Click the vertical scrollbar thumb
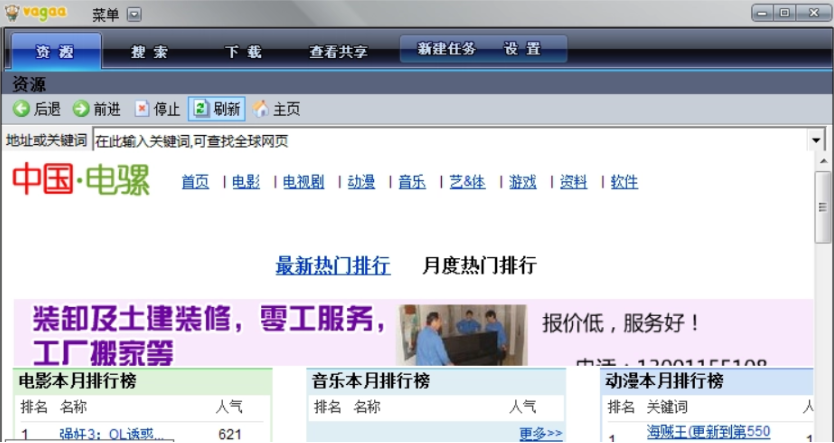834x443 pixels. (823, 207)
